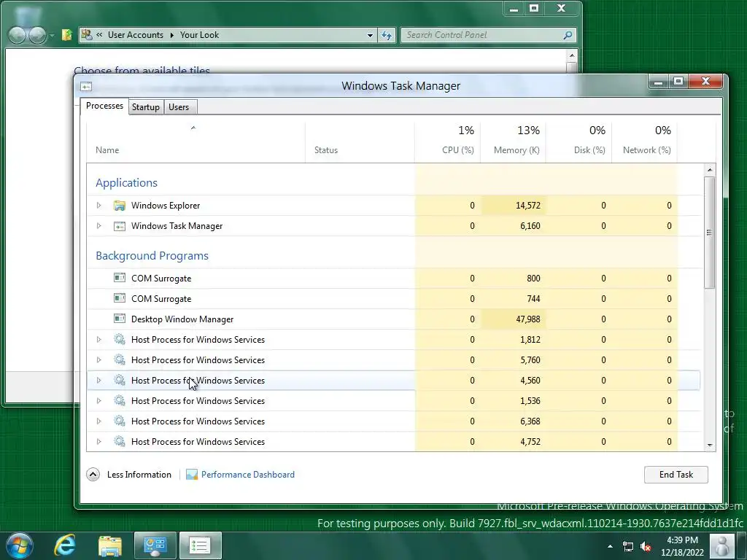Select the COM Surrogate row using 800 K

[x=393, y=278]
